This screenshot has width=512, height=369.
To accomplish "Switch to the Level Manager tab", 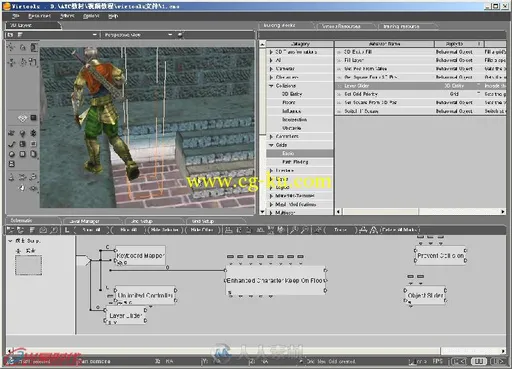I will [84, 221].
